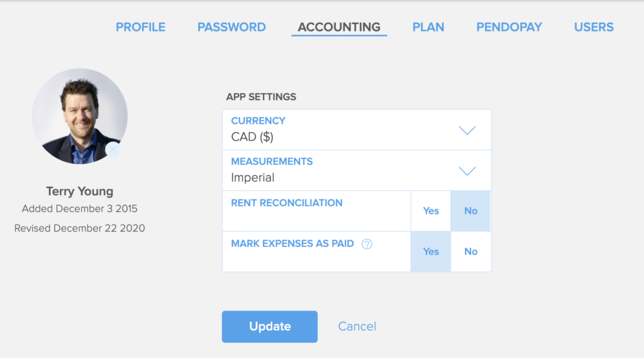This screenshot has width=644, height=358.
Task: Click the Terry Young name text
Action: pos(80,191)
